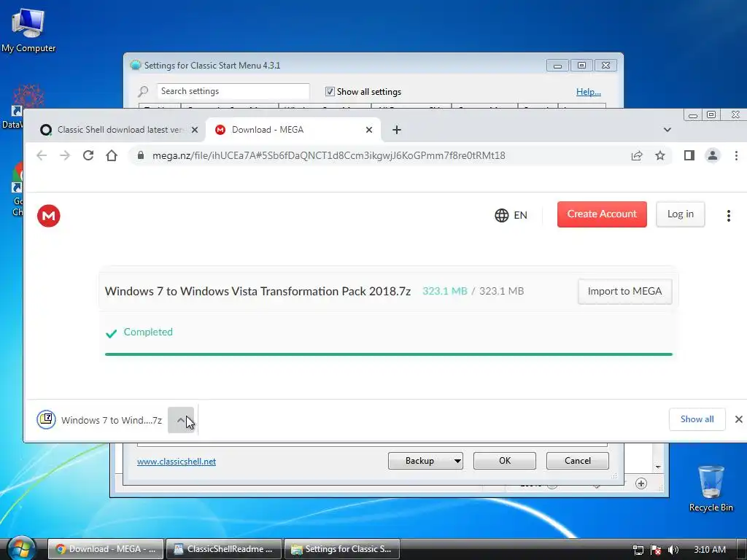This screenshot has height=560, width=747.
Task: Click the scroll-down arrow in the ClassicShellReadme window
Action: point(658,467)
